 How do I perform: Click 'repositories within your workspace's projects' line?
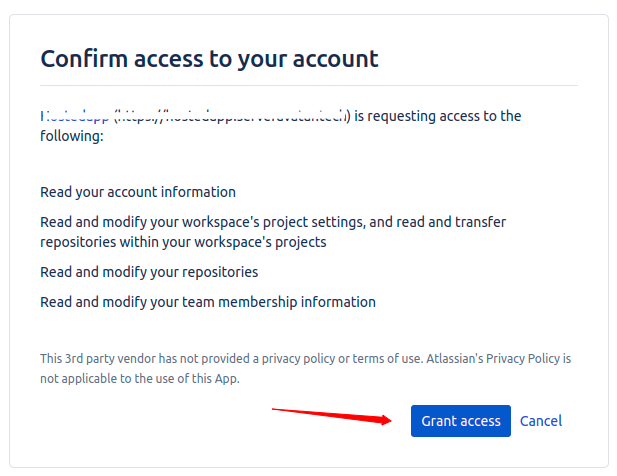183,242
